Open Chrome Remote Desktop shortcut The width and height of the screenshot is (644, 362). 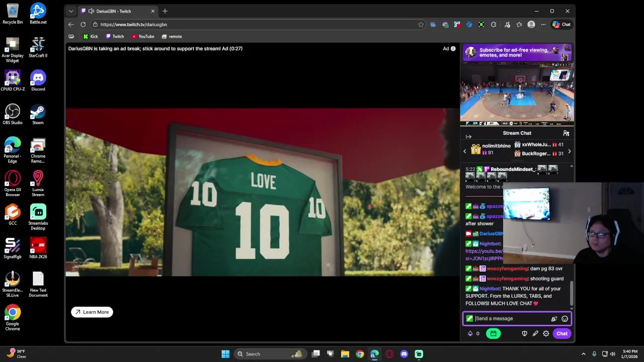click(38, 150)
